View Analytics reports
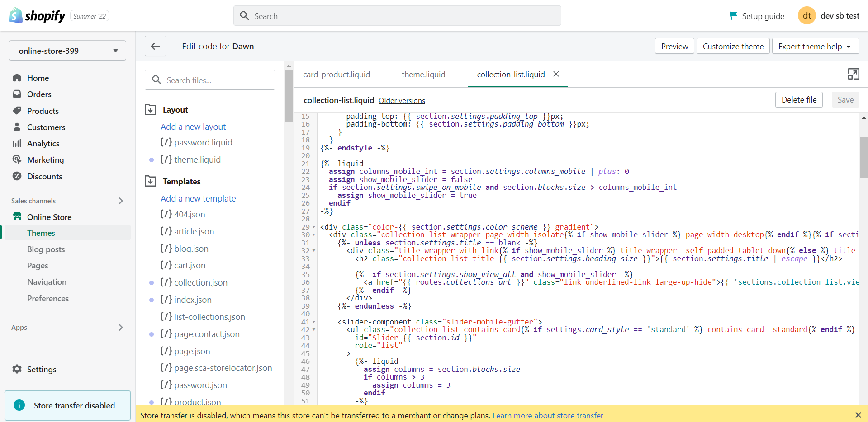Viewport: 868px width, 422px height. pyautogui.click(x=43, y=143)
